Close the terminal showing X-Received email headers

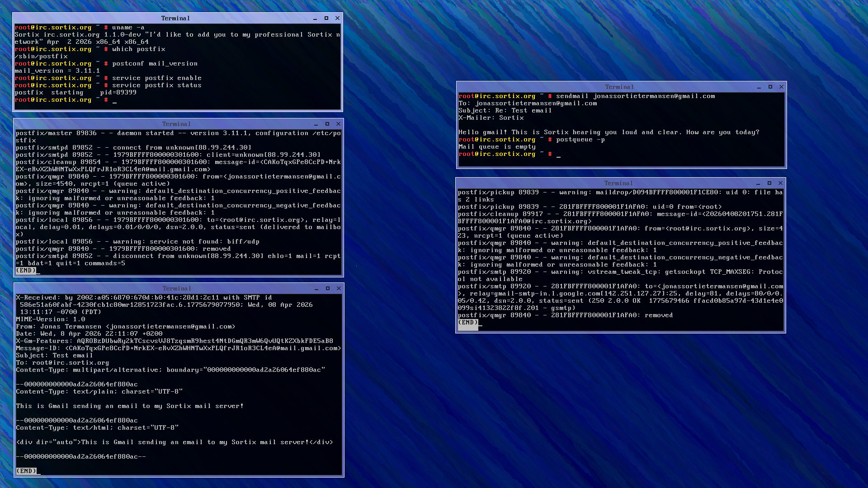pos(339,288)
